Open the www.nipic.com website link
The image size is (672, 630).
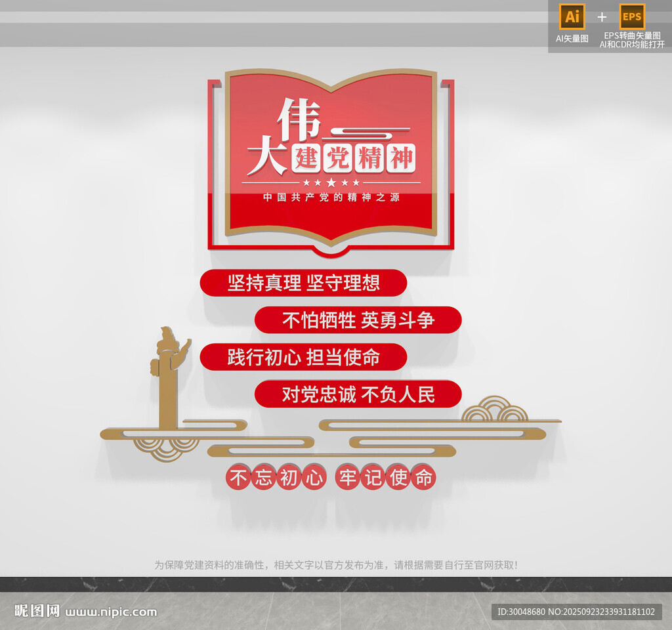tap(112, 612)
